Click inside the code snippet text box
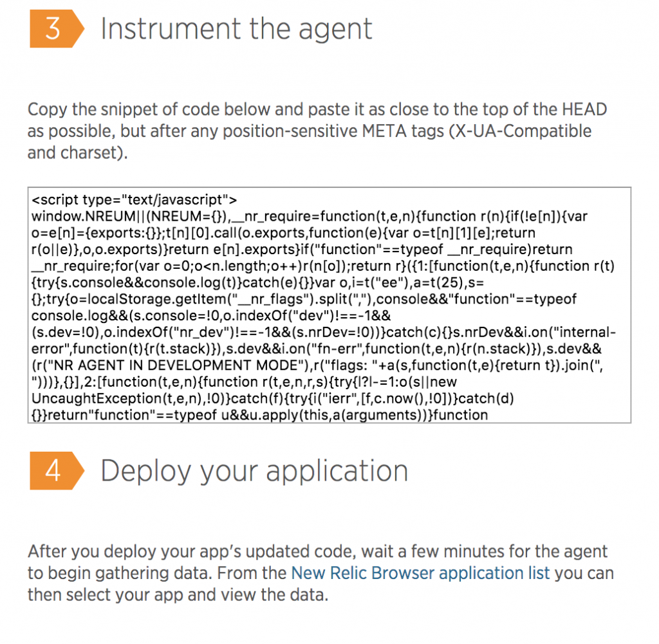This screenshot has height=644, width=659. pyautogui.click(x=329, y=306)
